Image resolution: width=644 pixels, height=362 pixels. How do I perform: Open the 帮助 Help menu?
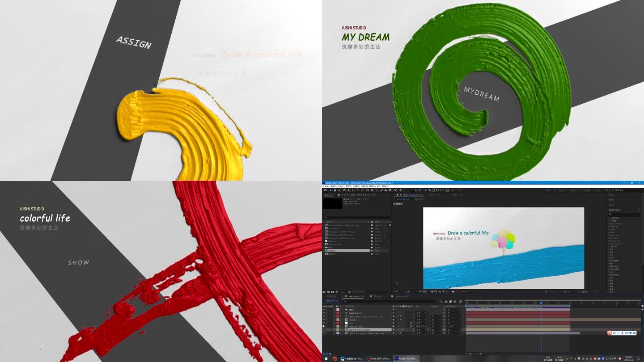click(386, 186)
